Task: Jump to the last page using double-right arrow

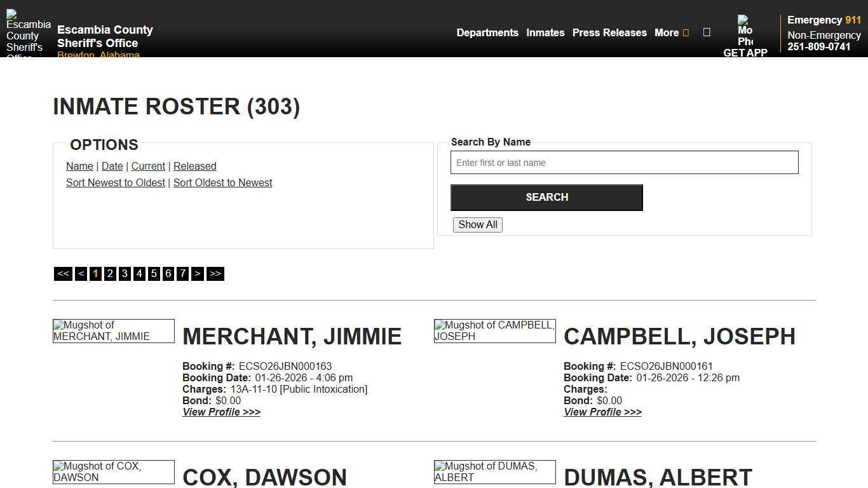Action: pos(215,273)
